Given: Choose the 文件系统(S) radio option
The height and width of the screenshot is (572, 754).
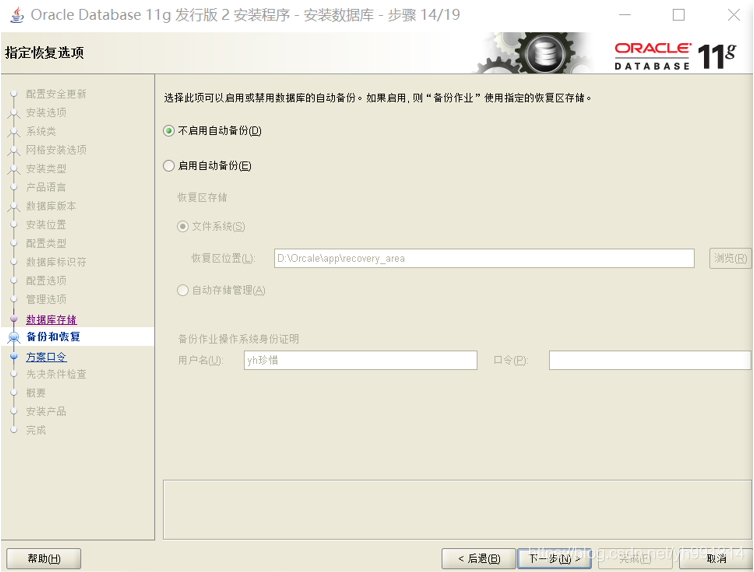Looking at the screenshot, I should pyautogui.click(x=183, y=226).
